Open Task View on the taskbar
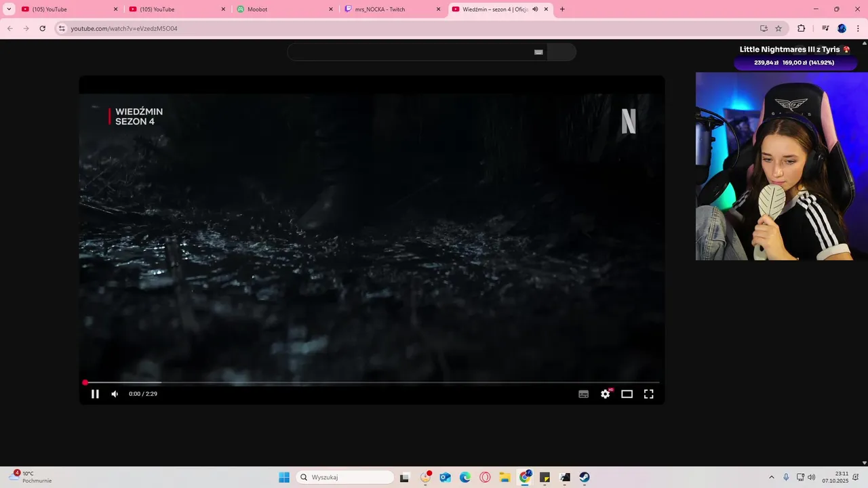The height and width of the screenshot is (488, 868). [404, 477]
